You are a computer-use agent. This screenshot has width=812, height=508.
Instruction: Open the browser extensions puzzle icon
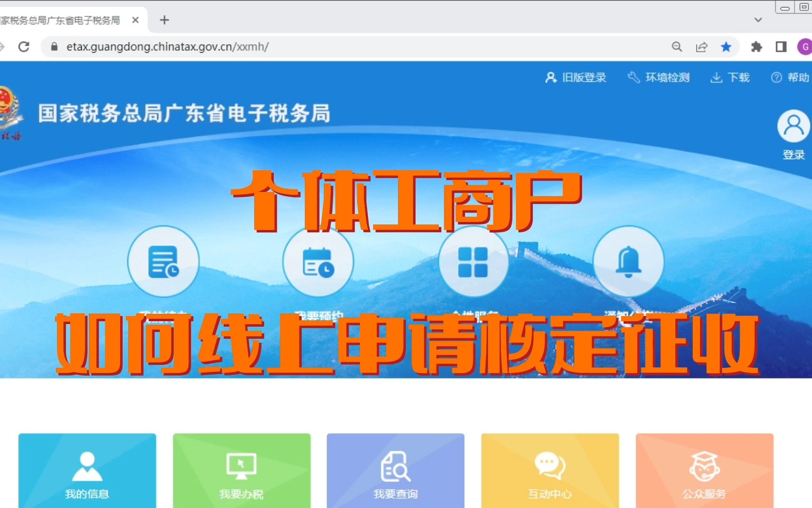(x=757, y=47)
